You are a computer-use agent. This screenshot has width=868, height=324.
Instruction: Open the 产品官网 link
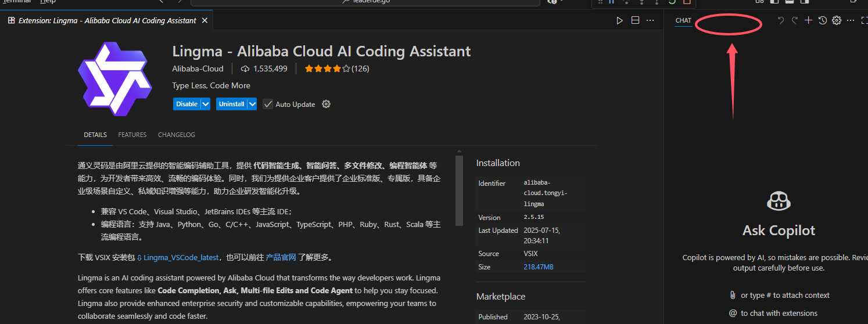coord(281,257)
